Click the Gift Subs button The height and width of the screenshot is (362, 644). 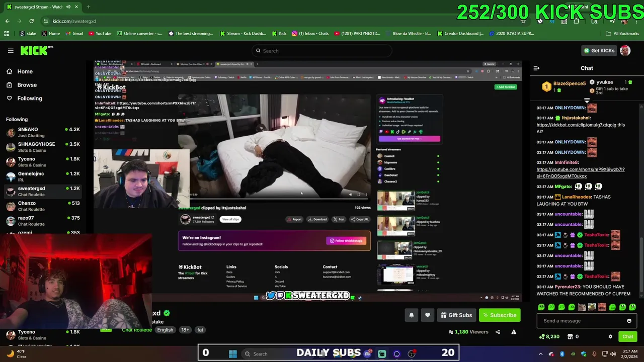coord(456,315)
